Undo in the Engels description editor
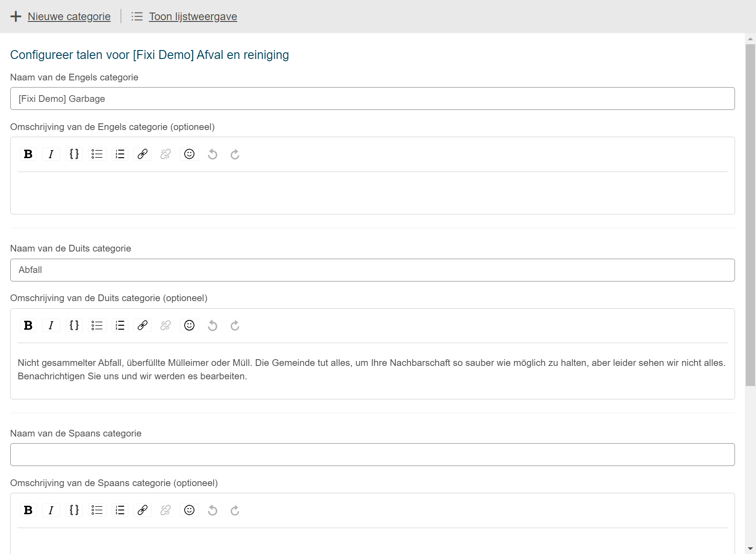This screenshot has height=554, width=756. (x=212, y=154)
